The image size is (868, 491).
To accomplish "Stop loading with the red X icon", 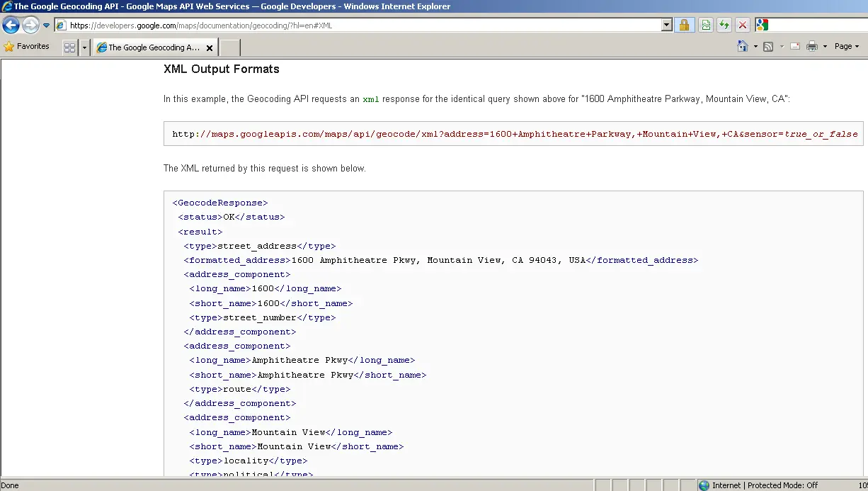I will pyautogui.click(x=743, y=26).
